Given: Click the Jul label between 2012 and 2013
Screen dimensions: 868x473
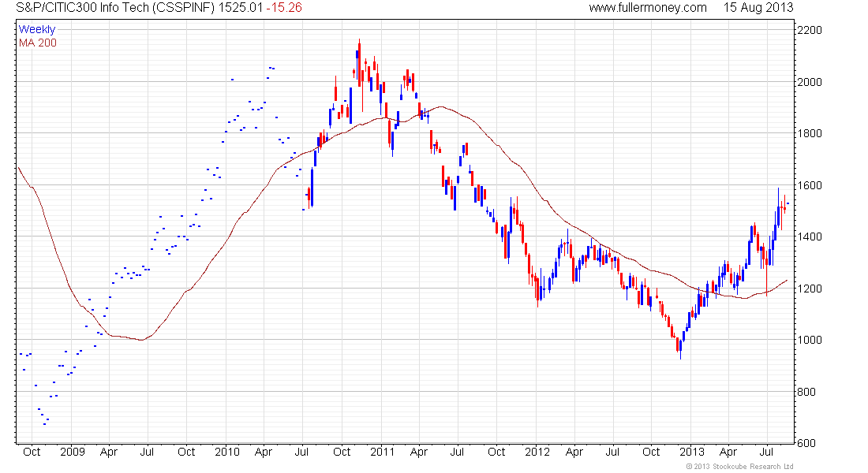Looking at the screenshot, I should [612, 452].
